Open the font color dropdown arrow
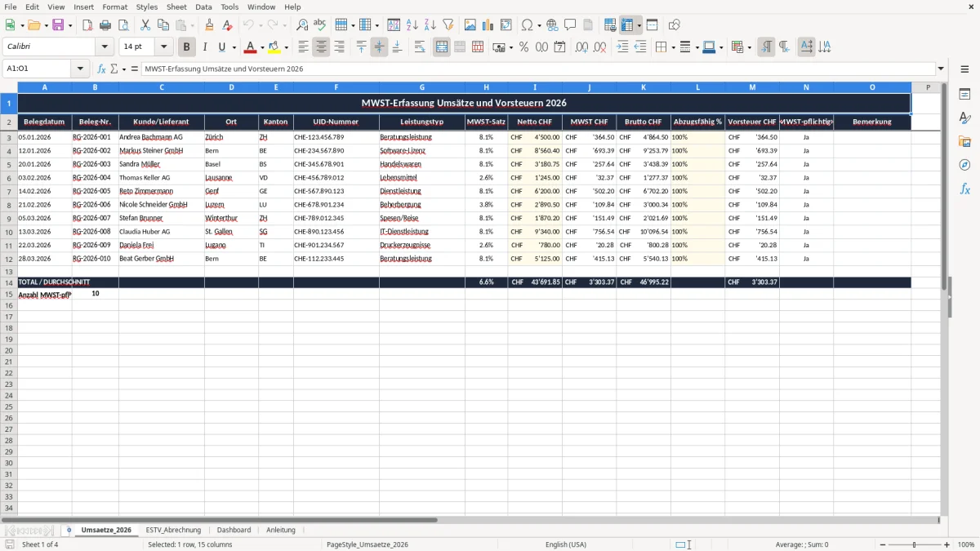Image resolution: width=980 pixels, height=551 pixels. (x=261, y=47)
